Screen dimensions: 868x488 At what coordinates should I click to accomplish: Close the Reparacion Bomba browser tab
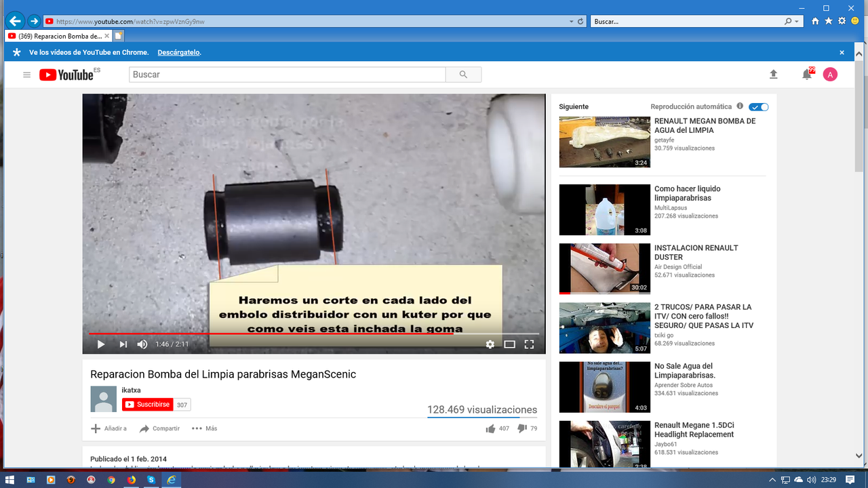tap(106, 36)
